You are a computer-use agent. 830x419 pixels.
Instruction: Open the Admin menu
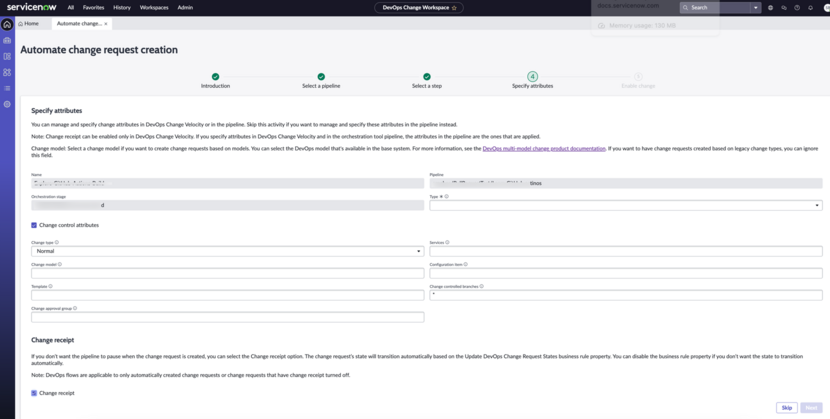(185, 8)
